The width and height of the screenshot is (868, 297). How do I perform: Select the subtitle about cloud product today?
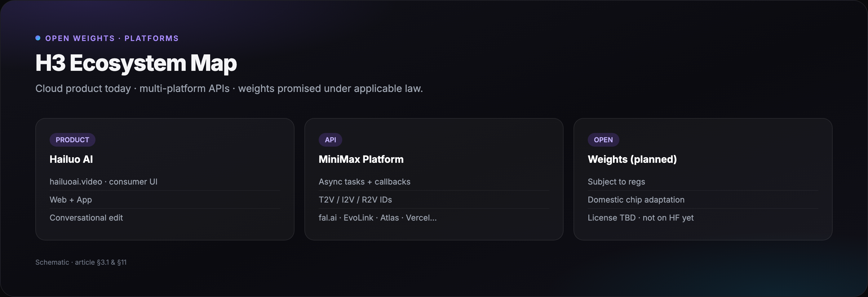click(229, 89)
